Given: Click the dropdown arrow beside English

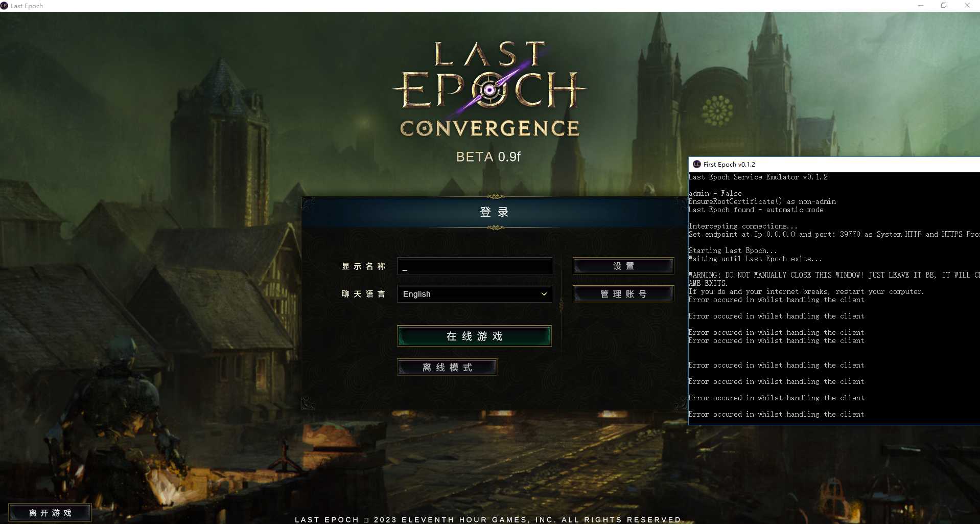Looking at the screenshot, I should point(544,294).
